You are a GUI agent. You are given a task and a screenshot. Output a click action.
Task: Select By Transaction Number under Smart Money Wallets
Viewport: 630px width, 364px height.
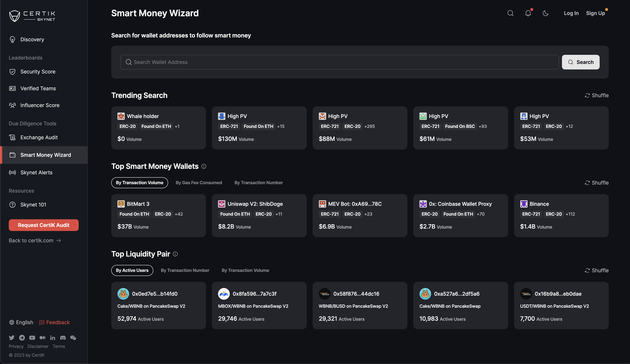[258, 183]
